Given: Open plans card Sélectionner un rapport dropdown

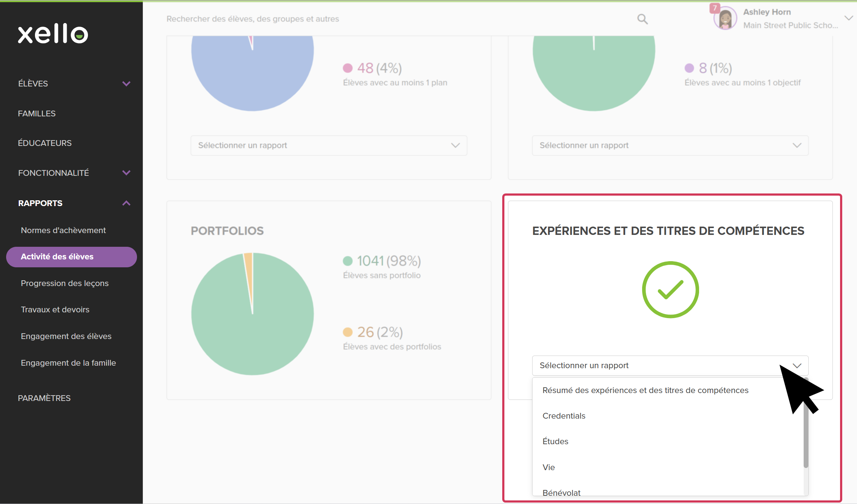Looking at the screenshot, I should (329, 146).
